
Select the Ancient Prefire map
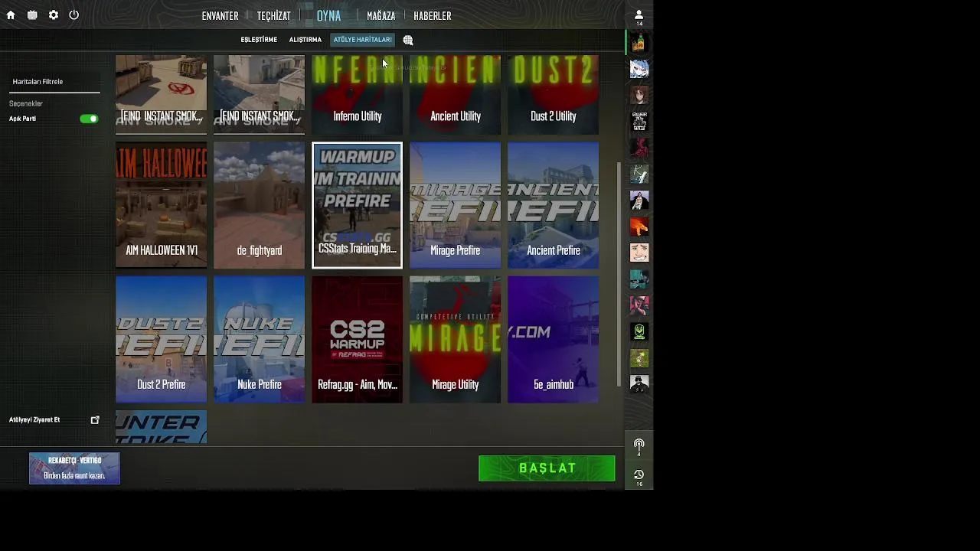pyautogui.click(x=553, y=205)
